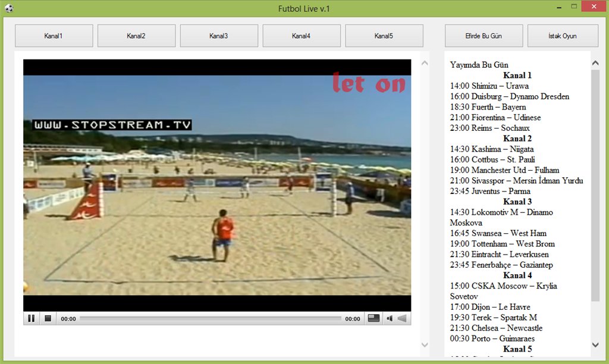Image resolution: width=609 pixels, height=364 pixels.
Task: Click the video seek progress bar
Action: [x=210, y=319]
